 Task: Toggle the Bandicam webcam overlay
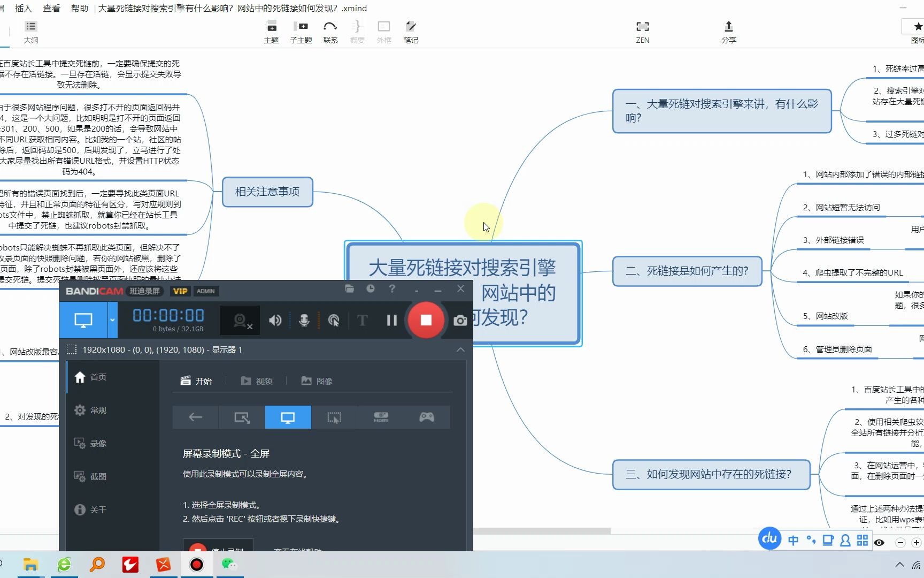tap(240, 321)
